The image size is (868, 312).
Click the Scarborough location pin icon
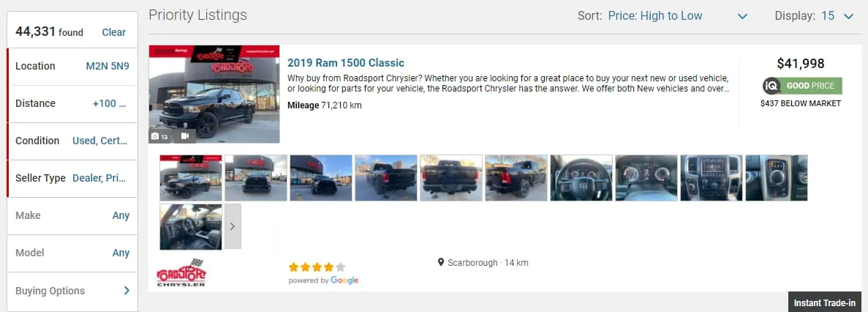coord(441,262)
